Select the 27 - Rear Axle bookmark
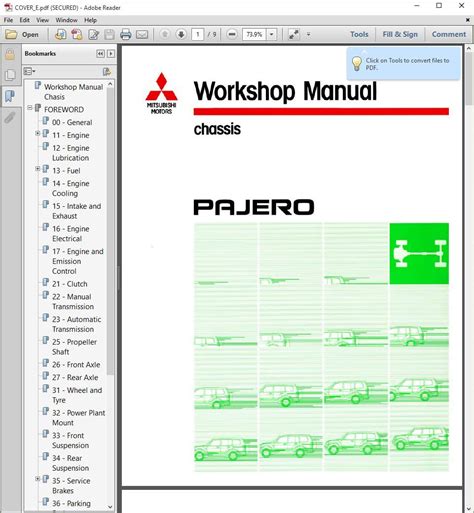 tap(75, 377)
